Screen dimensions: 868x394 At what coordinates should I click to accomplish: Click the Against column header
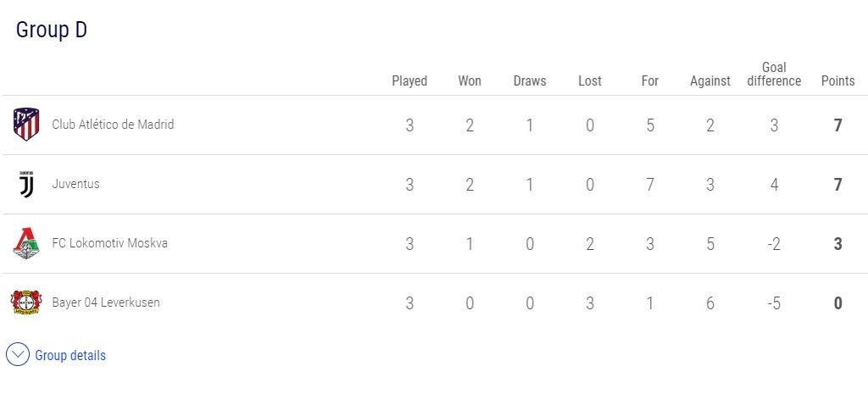tap(710, 81)
